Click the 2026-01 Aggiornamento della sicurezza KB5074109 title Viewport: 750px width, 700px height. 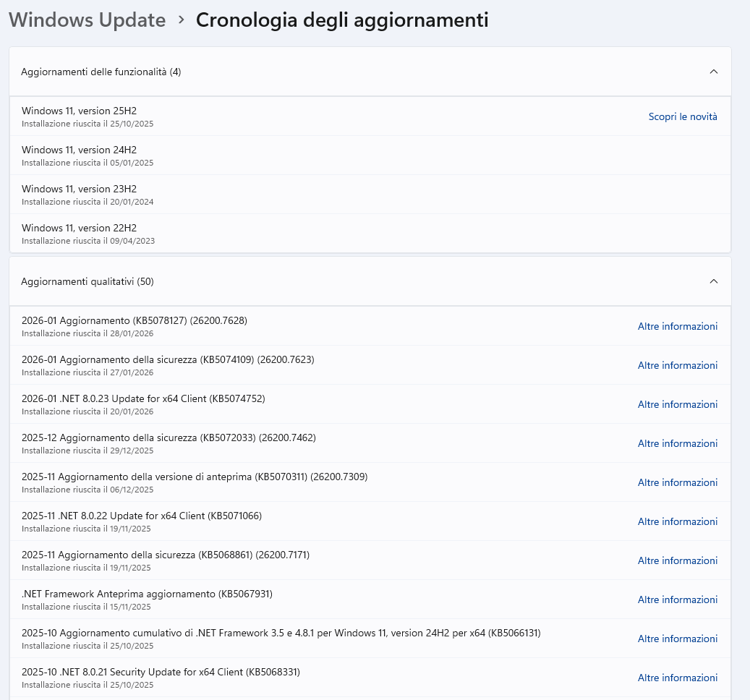coord(168,359)
